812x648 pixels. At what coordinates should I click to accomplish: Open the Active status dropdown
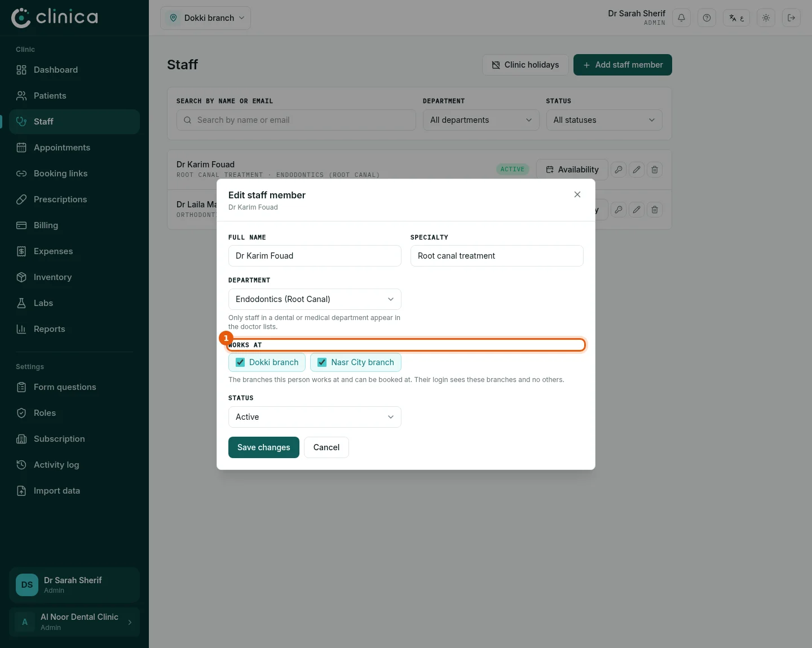tap(315, 417)
